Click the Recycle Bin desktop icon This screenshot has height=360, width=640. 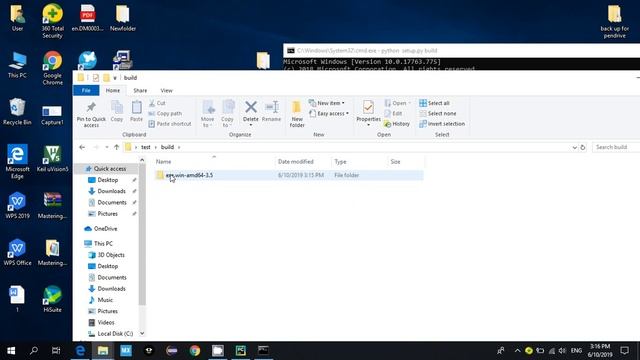pos(17,112)
